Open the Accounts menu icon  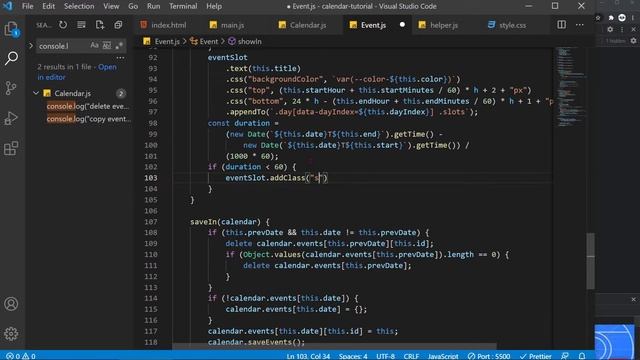11,304
